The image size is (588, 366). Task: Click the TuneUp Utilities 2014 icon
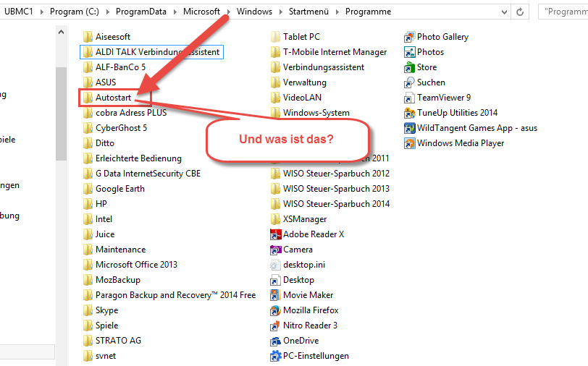410,113
